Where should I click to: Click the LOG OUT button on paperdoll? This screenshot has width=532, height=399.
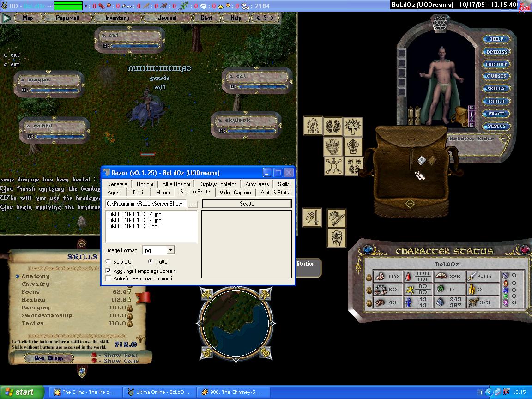(496, 64)
